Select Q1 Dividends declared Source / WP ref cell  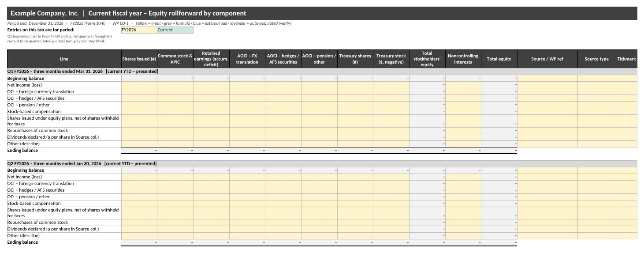click(547, 137)
